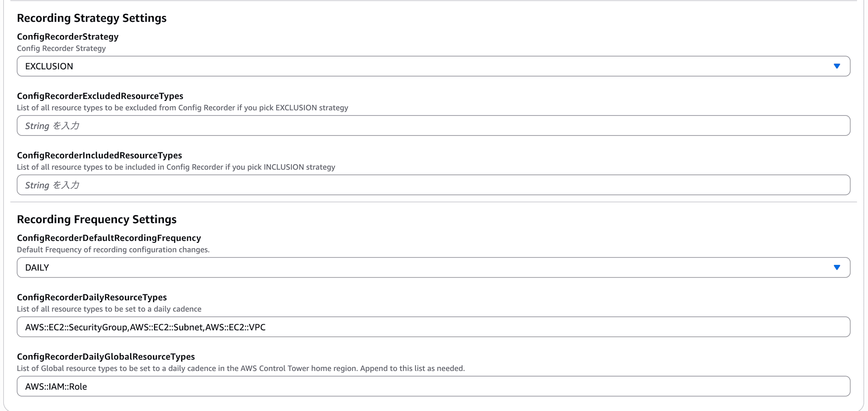Click the AWS Control Tower home region description
The image size is (868, 411).
[x=240, y=369]
